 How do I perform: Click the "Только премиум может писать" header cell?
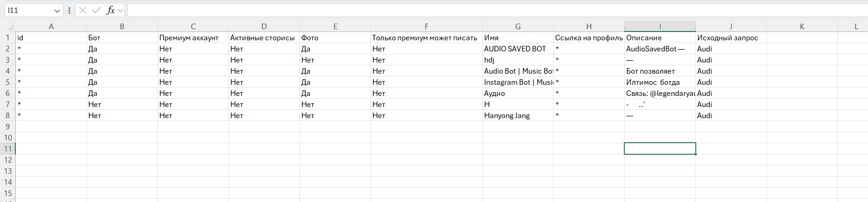click(426, 38)
